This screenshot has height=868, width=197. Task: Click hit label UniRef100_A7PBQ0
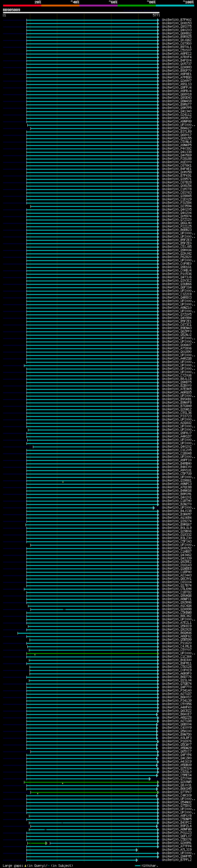coord(176,78)
